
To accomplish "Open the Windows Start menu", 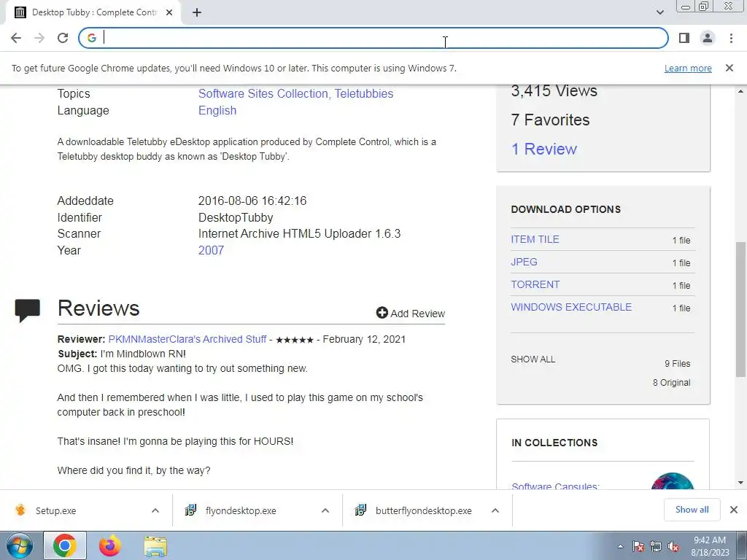I will point(19,545).
